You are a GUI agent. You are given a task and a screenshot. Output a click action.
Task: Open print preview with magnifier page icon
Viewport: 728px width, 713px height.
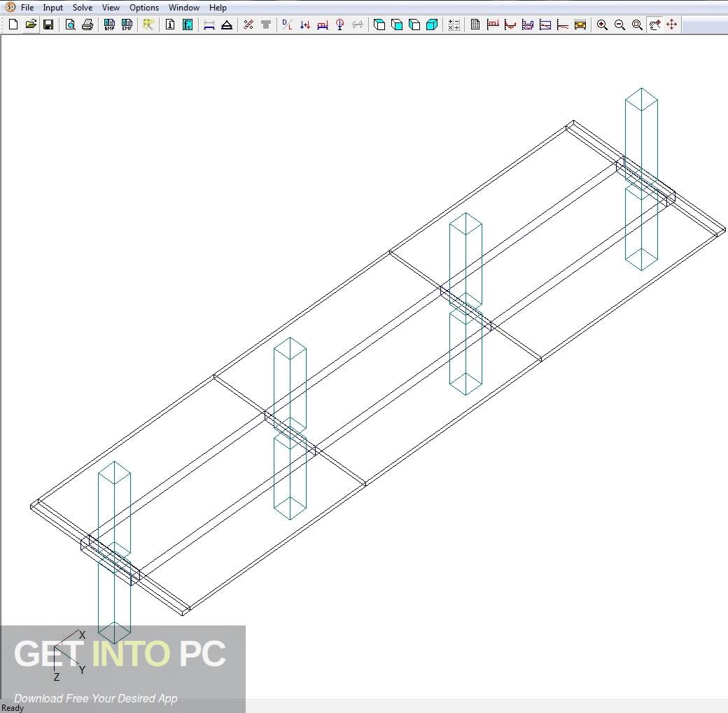(x=70, y=25)
